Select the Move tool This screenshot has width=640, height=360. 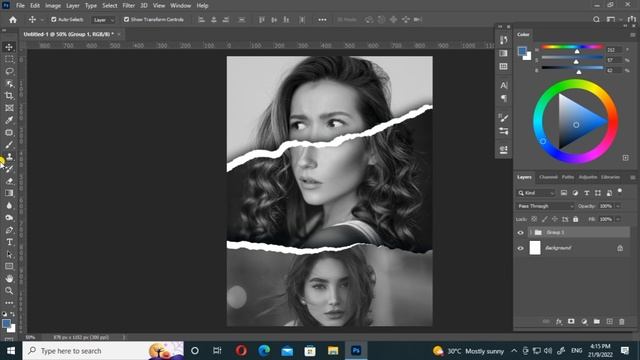click(x=9, y=47)
